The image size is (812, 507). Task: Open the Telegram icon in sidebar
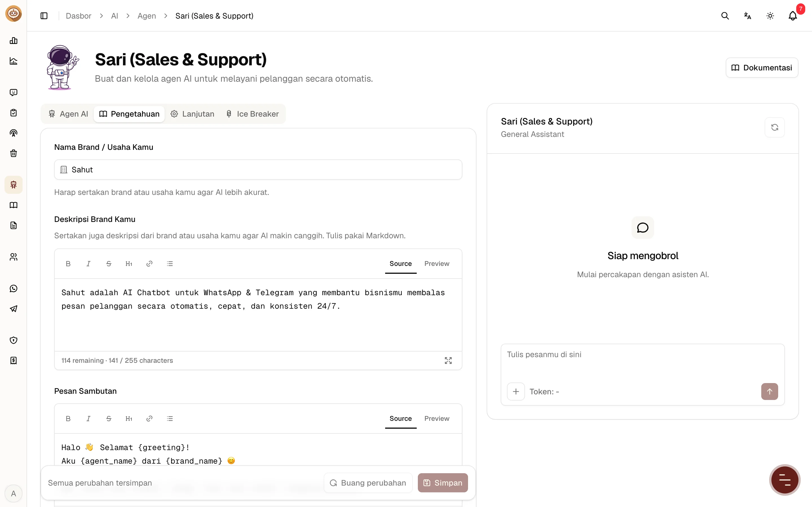[14, 308]
